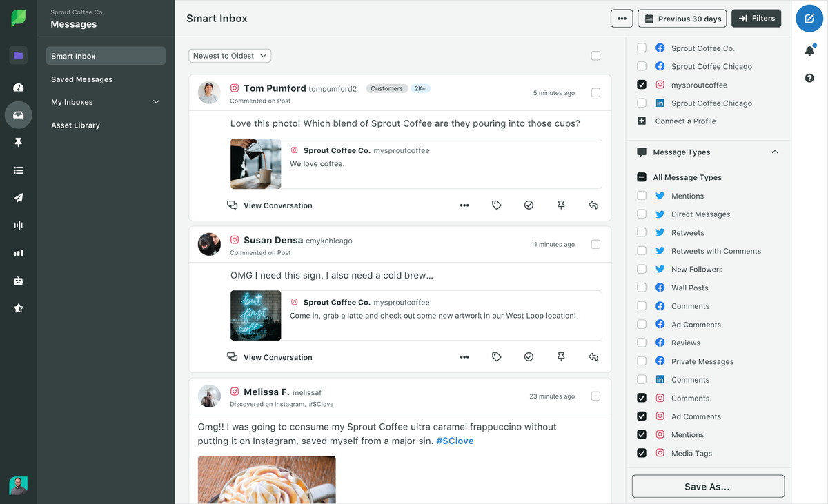Viewport: 828px width, 504px height.
Task: Open the bar chart reports icon
Action: click(x=19, y=253)
